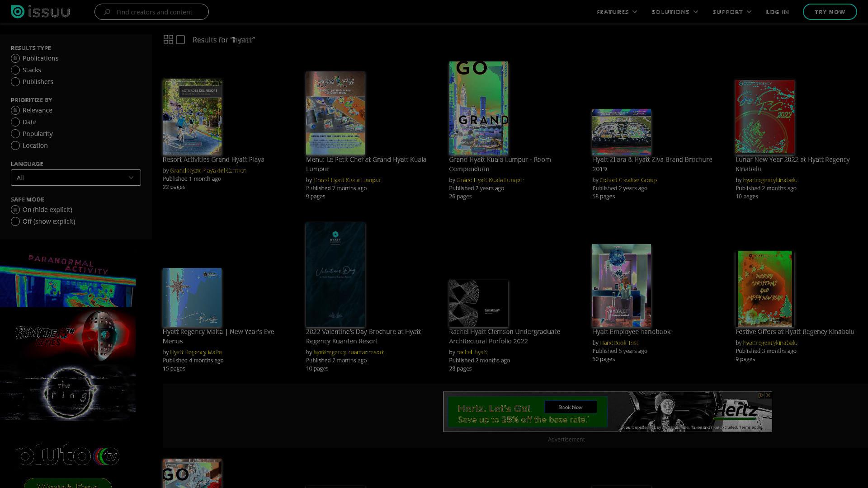
Task: Prioritize results by Relevance
Action: click(15, 110)
